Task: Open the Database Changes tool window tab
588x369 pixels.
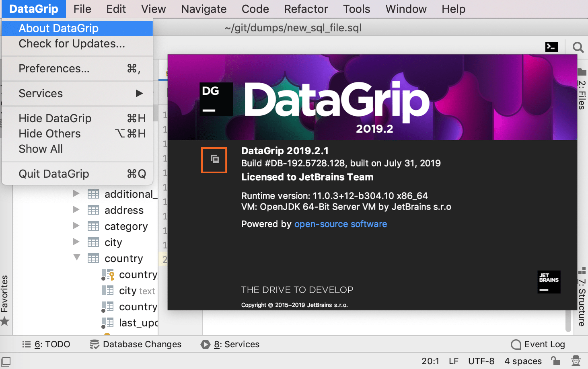Action: [x=136, y=344]
